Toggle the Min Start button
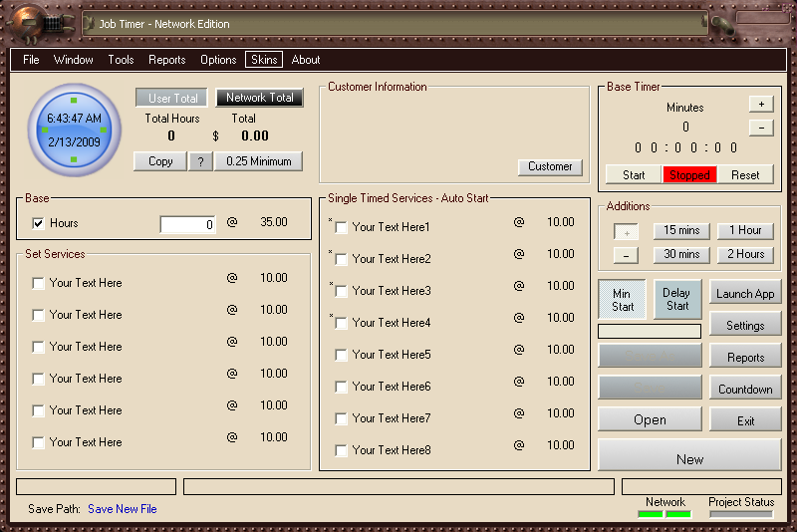The height and width of the screenshot is (532, 797). point(622,300)
